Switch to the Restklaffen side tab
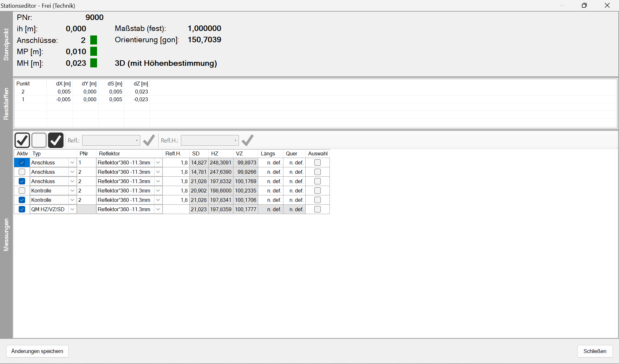619x364 pixels. [x=6, y=104]
